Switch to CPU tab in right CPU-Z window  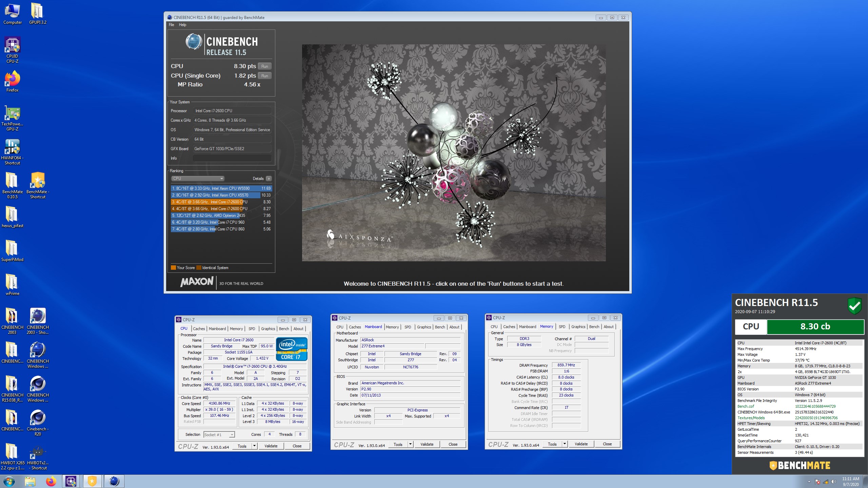pyautogui.click(x=494, y=327)
